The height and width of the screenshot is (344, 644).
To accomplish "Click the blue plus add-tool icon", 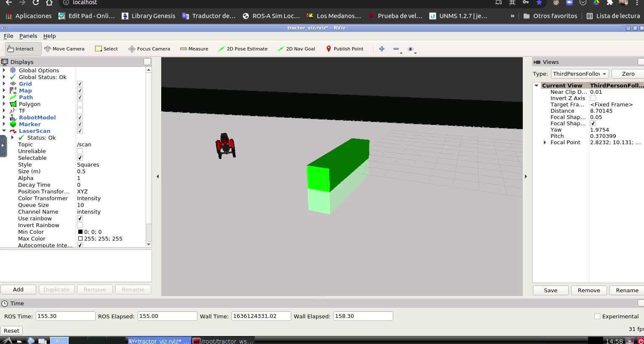I will tap(382, 49).
